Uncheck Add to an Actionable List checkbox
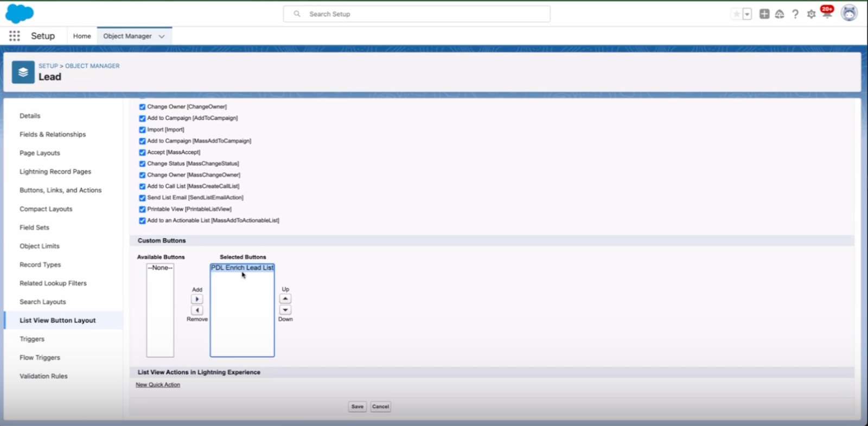This screenshot has height=426, width=868. 142,221
